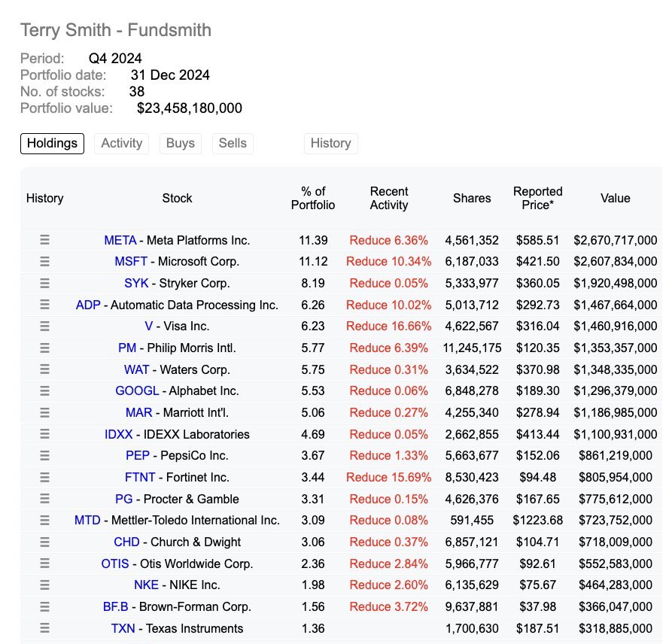Screen dimensions: 669x644
Task: Open history icon for SYK row
Action: pyautogui.click(x=44, y=283)
